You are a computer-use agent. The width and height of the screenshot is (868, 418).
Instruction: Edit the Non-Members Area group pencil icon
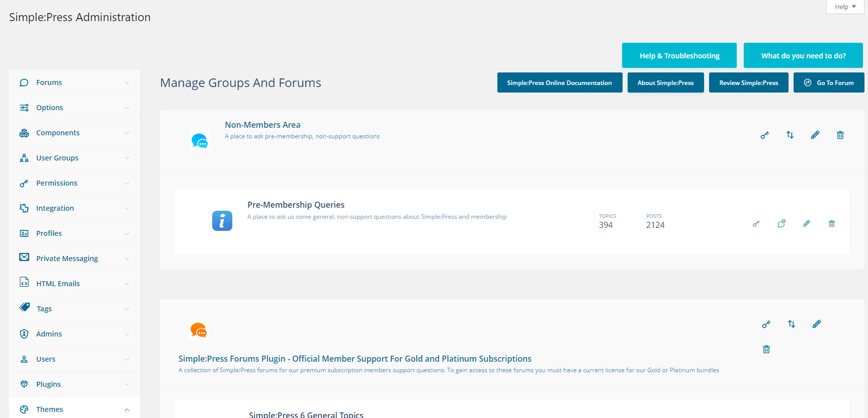(815, 135)
